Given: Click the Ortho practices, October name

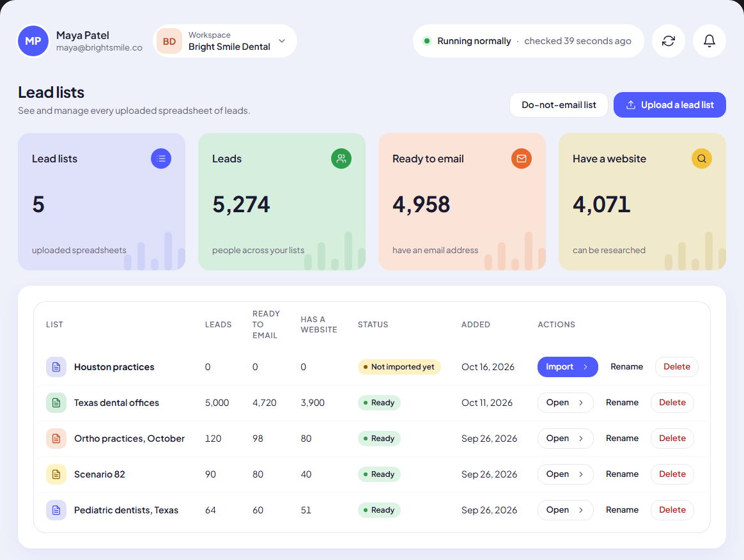Looking at the screenshot, I should (129, 439).
